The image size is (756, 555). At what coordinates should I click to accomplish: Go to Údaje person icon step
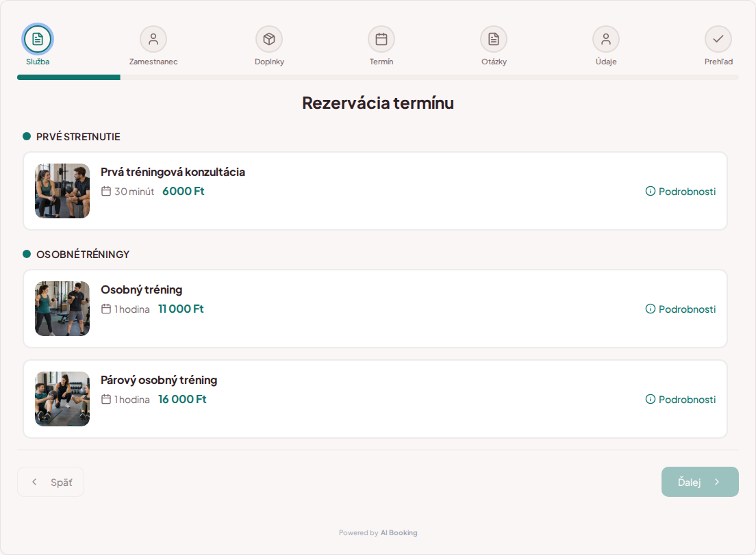606,39
